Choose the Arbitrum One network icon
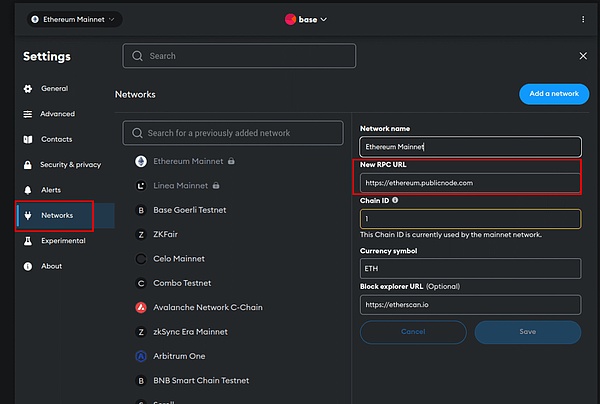 coord(140,356)
